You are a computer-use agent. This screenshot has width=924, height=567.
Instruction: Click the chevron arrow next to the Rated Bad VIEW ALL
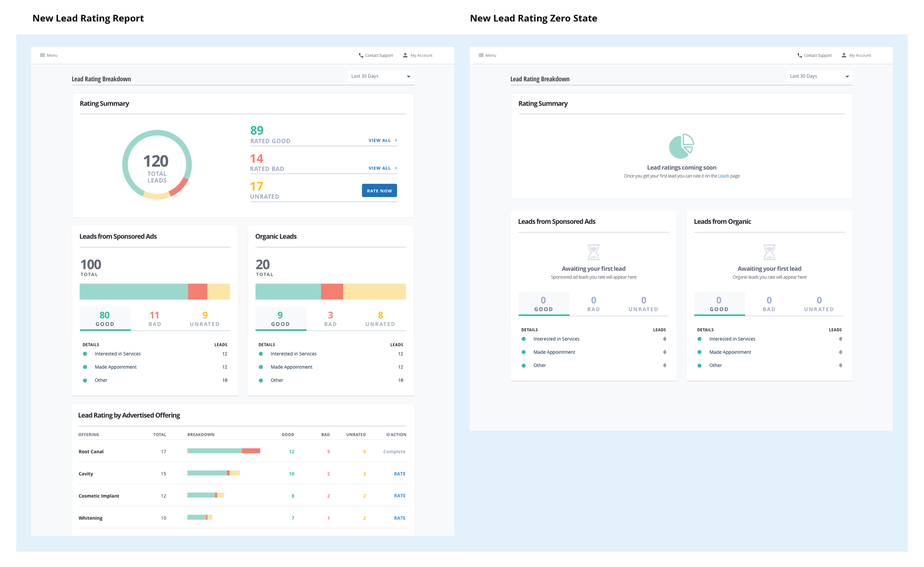point(396,168)
